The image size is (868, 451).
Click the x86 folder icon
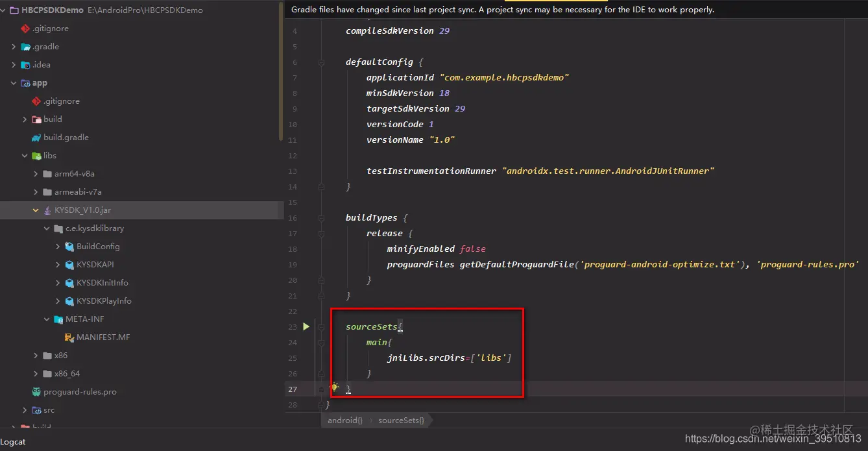click(x=47, y=356)
